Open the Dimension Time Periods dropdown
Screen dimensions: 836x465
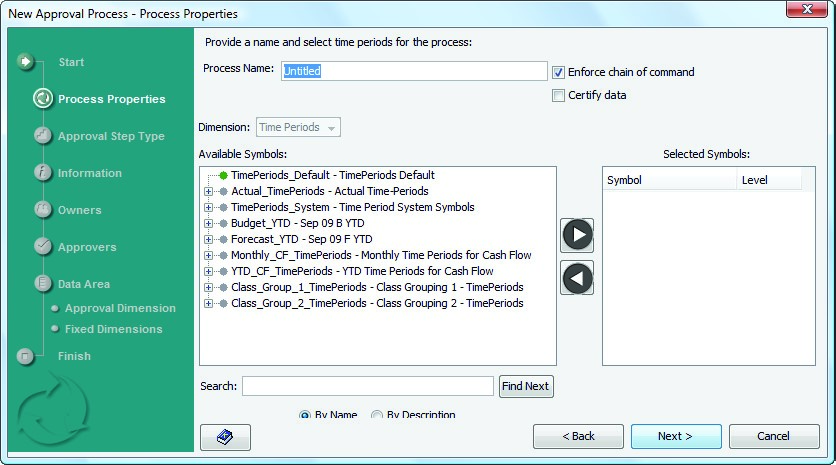pos(298,127)
